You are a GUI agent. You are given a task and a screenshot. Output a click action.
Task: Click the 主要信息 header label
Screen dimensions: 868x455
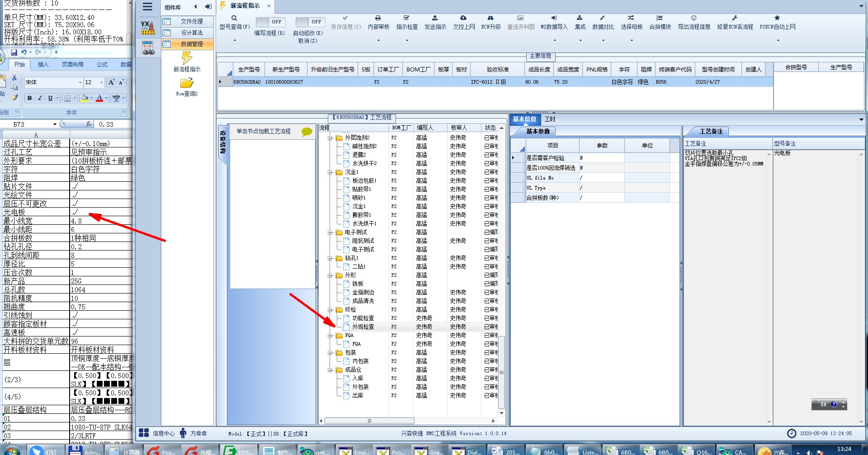541,56
